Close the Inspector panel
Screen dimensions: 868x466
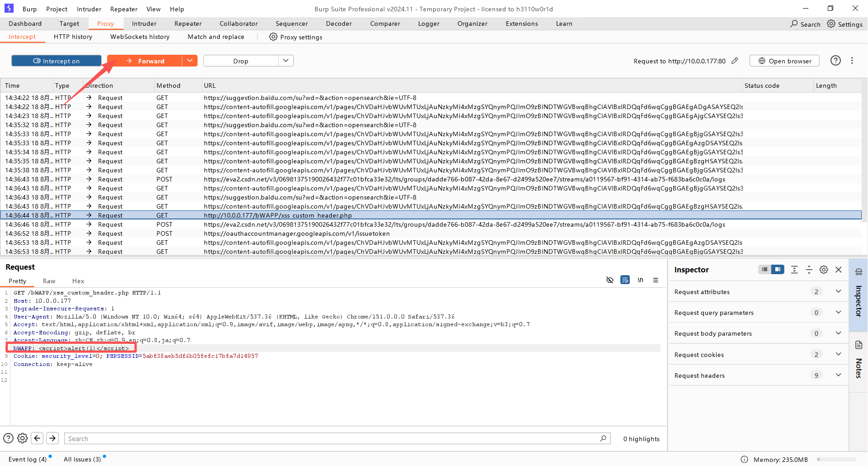pyautogui.click(x=839, y=270)
